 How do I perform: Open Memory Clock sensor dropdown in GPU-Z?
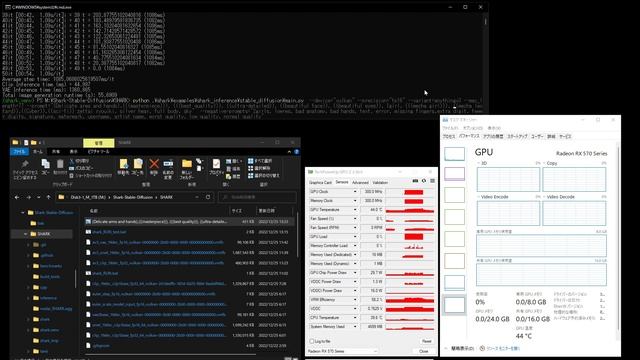(355, 201)
